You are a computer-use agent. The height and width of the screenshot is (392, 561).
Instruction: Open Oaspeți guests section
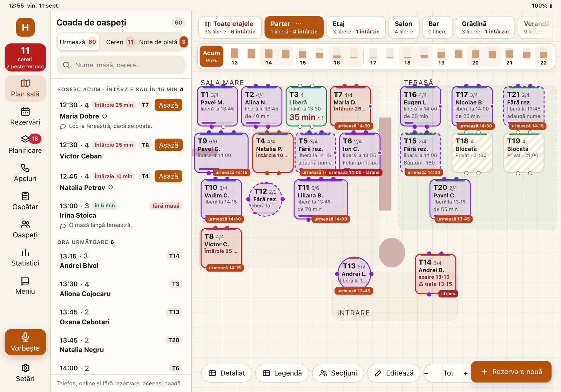[x=25, y=229]
